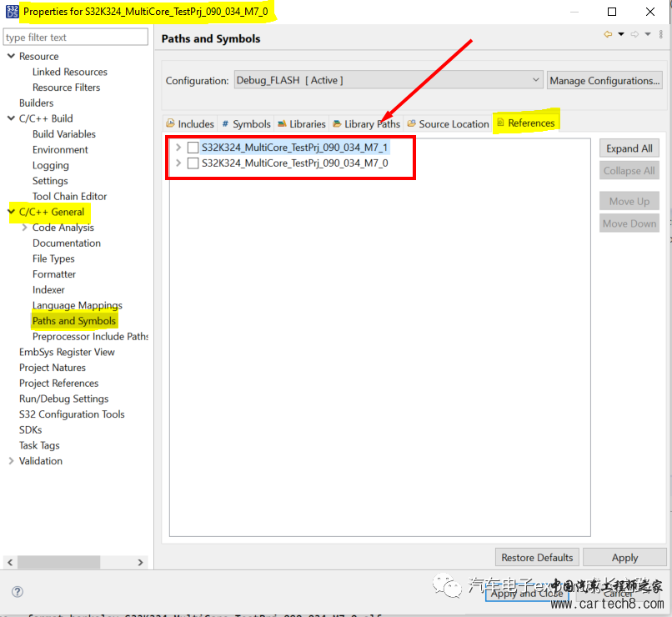The width and height of the screenshot is (672, 617).
Task: Expand the Code Analysis tree node
Action: [x=24, y=228]
